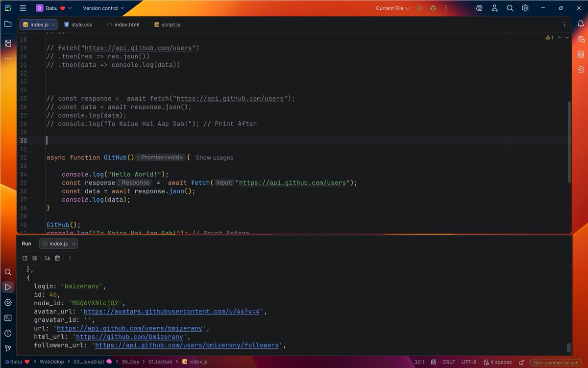Open Search Everywhere magnifier in title bar
This screenshot has width=588, height=368.
point(510,8)
